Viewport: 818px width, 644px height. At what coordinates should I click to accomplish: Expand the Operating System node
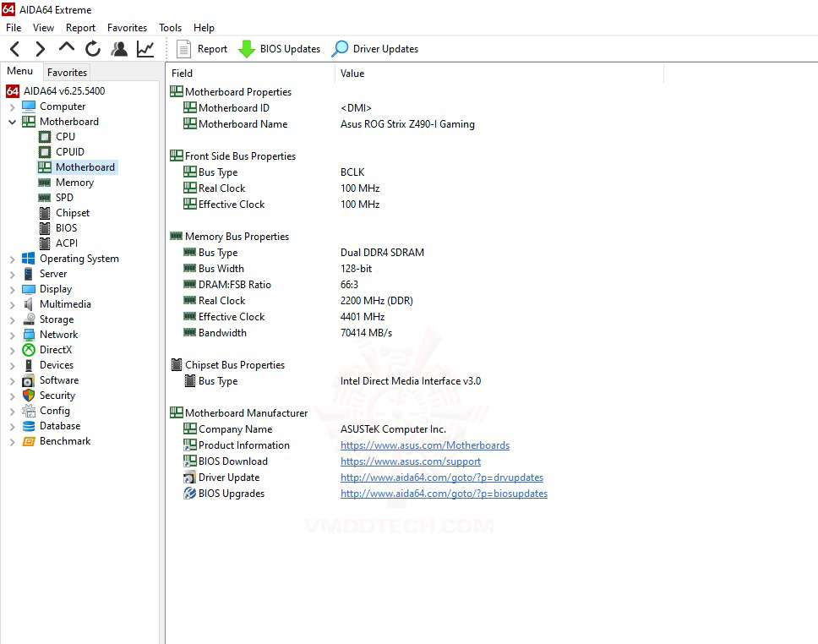tap(12, 259)
